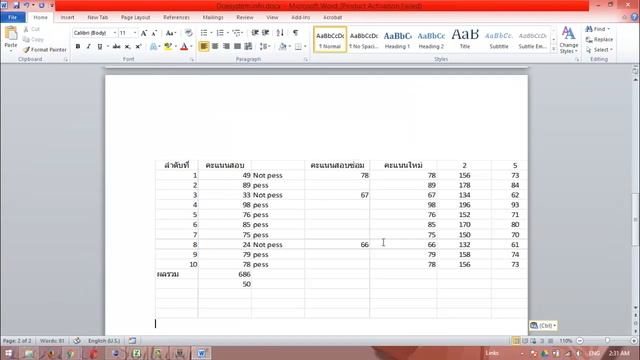Image resolution: width=640 pixels, height=360 pixels.
Task: Expand the Paste options arrow
Action: click(x=11, y=51)
